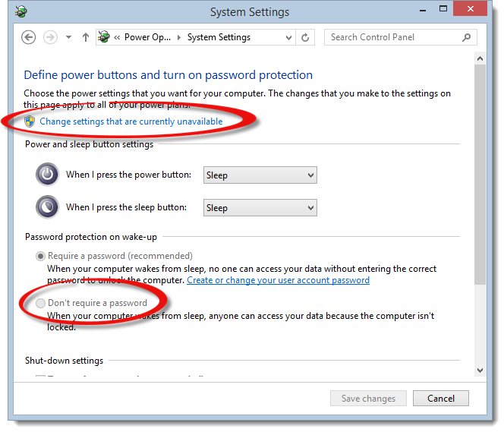This screenshot has width=504, height=432.
Task: Expand the breadcrumb arrow after Power Op...
Action: 179,38
